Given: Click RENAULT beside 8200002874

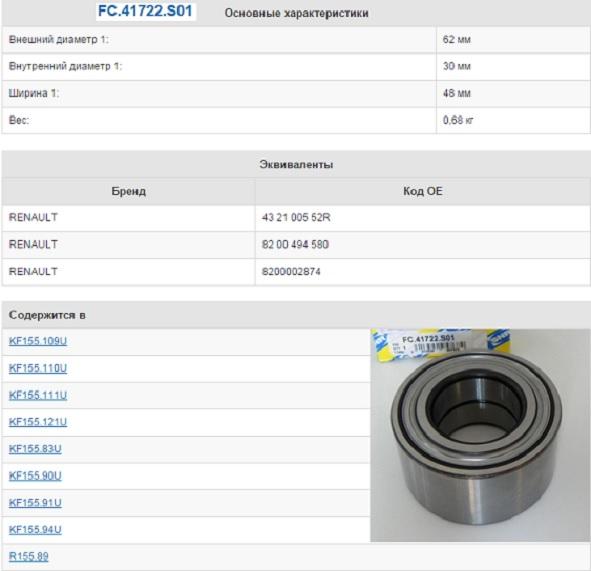Looking at the screenshot, I should 33,272.
